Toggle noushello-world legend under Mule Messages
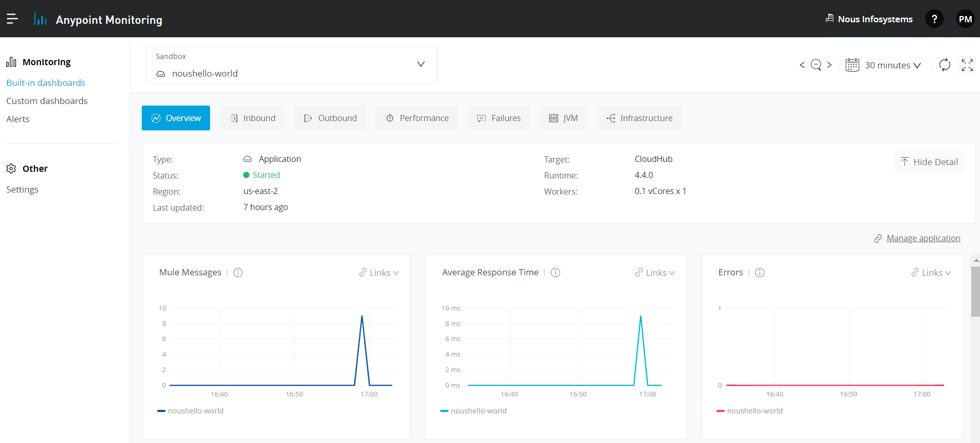This screenshot has width=980, height=443. pos(190,411)
